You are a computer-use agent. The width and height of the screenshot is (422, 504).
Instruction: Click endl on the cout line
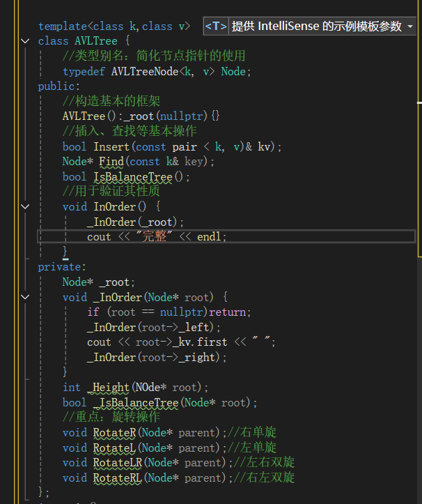tap(209, 237)
